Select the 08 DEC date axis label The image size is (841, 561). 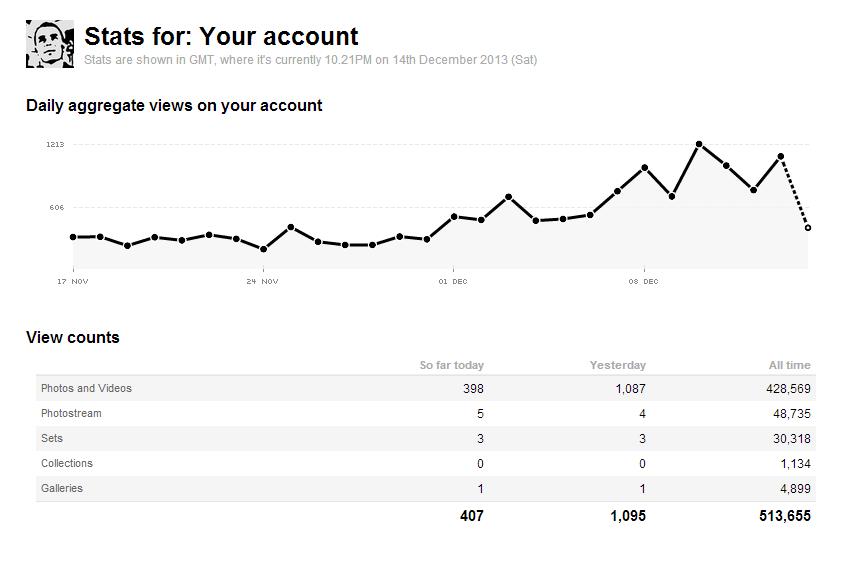[x=644, y=282]
